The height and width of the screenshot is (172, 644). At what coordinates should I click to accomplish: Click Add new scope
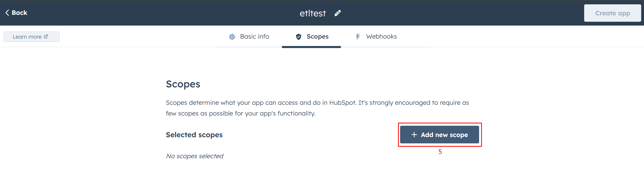click(439, 135)
